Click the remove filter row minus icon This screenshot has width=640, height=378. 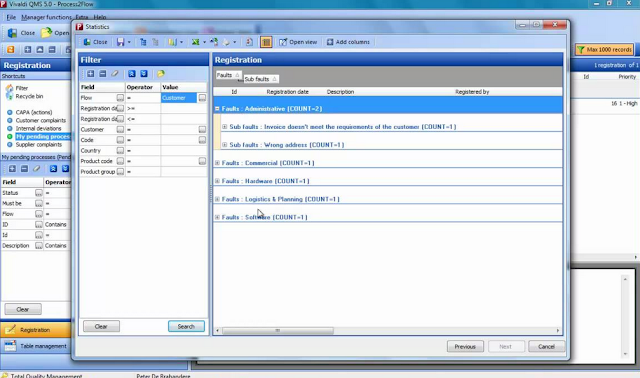pyautogui.click(x=103, y=74)
